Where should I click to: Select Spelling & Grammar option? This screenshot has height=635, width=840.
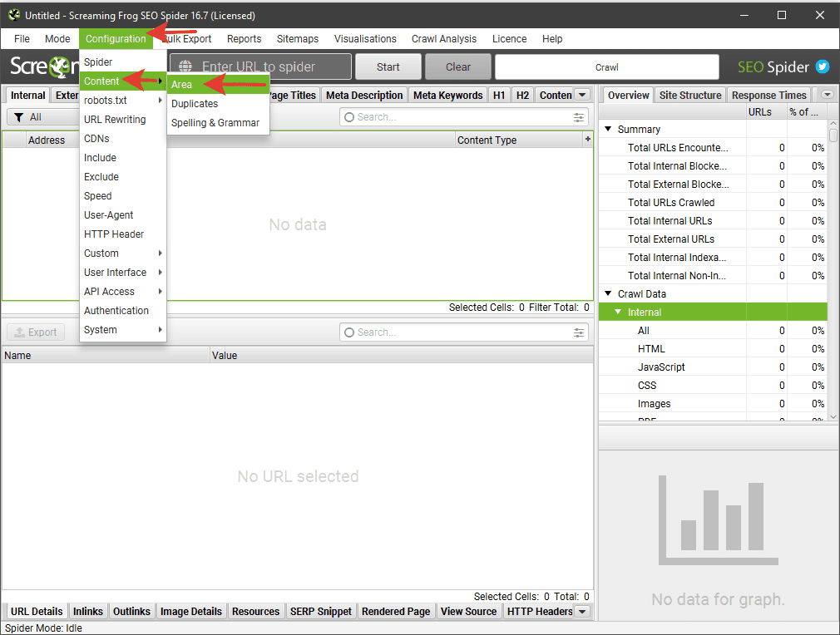pyautogui.click(x=218, y=123)
